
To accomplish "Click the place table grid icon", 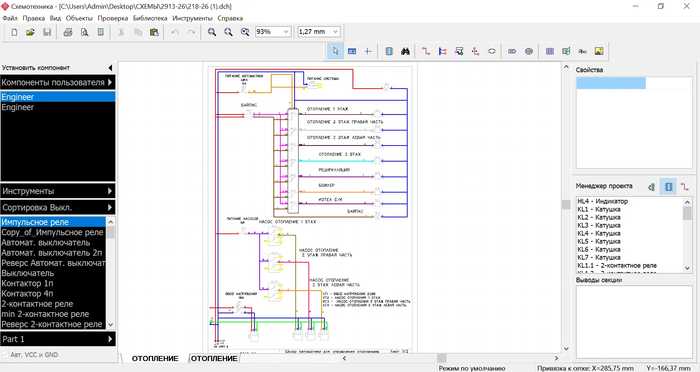I will point(550,51).
